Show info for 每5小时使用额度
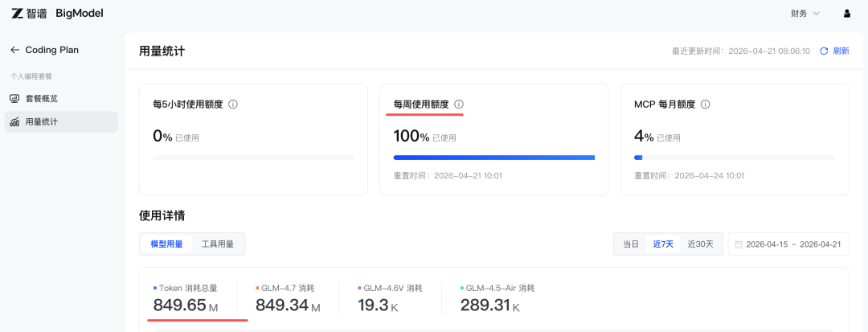The height and width of the screenshot is (332, 868). [233, 104]
